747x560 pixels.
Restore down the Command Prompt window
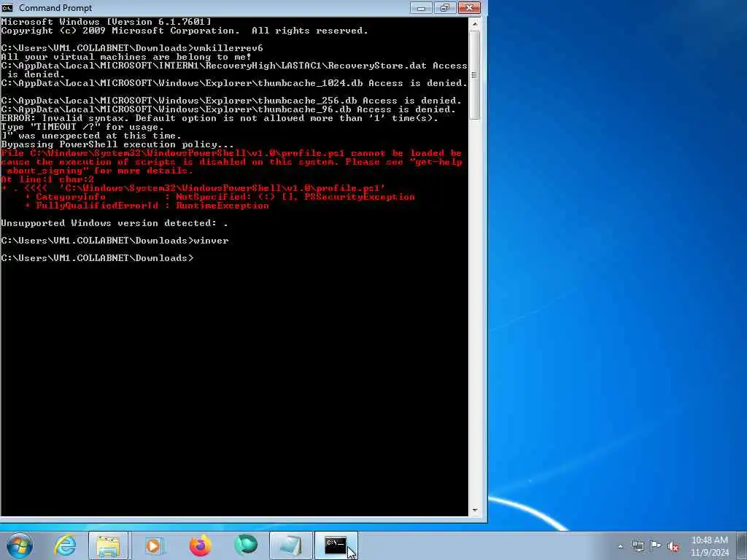pos(445,7)
